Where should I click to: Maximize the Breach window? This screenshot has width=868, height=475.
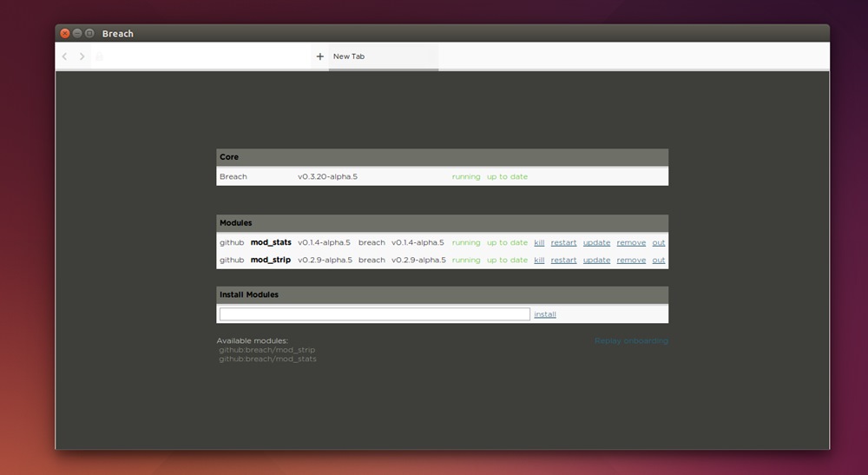89,33
